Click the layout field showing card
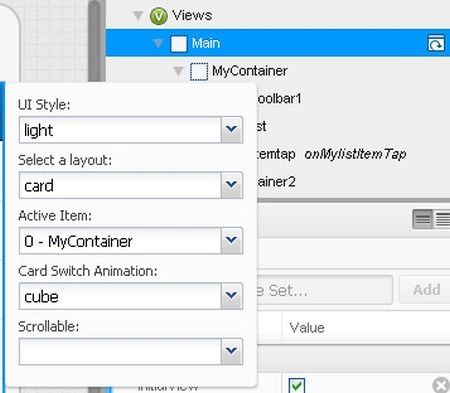 point(120,185)
